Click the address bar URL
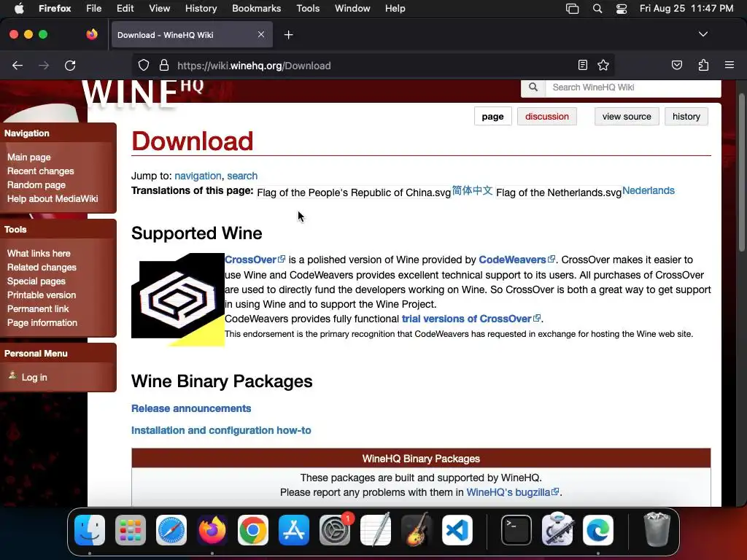The width and height of the screenshot is (747, 560). tap(254, 66)
